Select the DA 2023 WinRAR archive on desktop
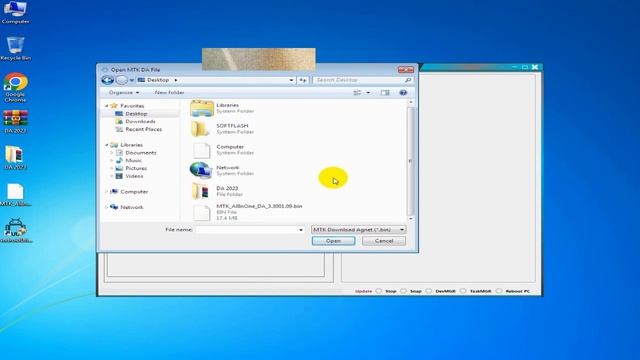The image size is (640, 360). point(16,122)
